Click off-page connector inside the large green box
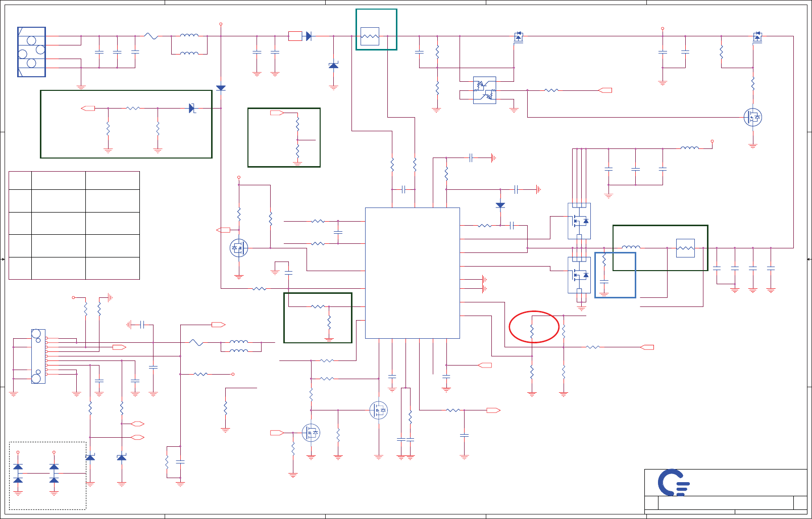This screenshot has width=812, height=519. tap(88, 108)
